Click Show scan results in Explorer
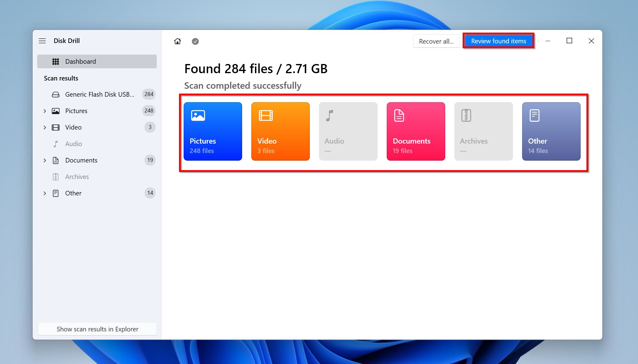 point(97,329)
